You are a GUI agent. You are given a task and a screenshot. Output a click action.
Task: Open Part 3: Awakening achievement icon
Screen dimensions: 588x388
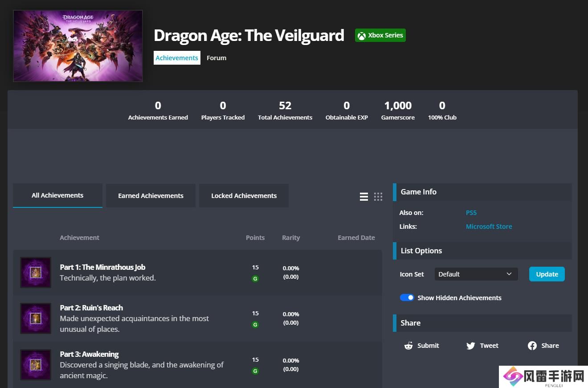(x=36, y=365)
